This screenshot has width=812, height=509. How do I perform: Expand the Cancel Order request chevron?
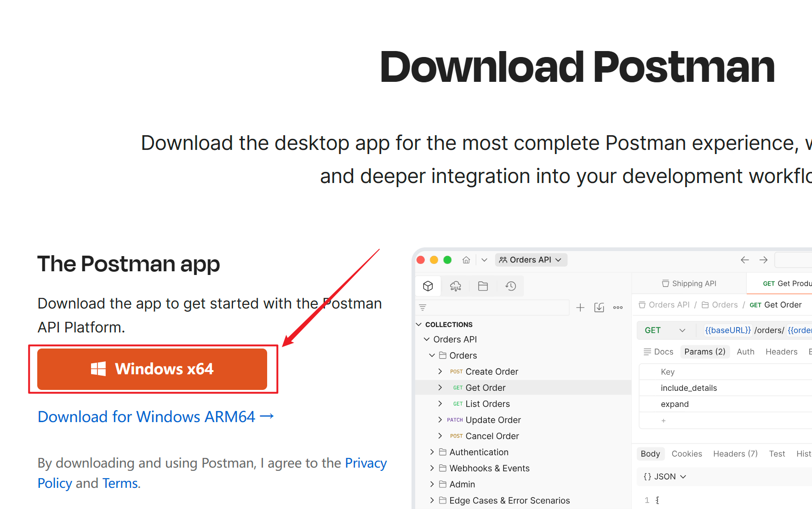point(440,436)
